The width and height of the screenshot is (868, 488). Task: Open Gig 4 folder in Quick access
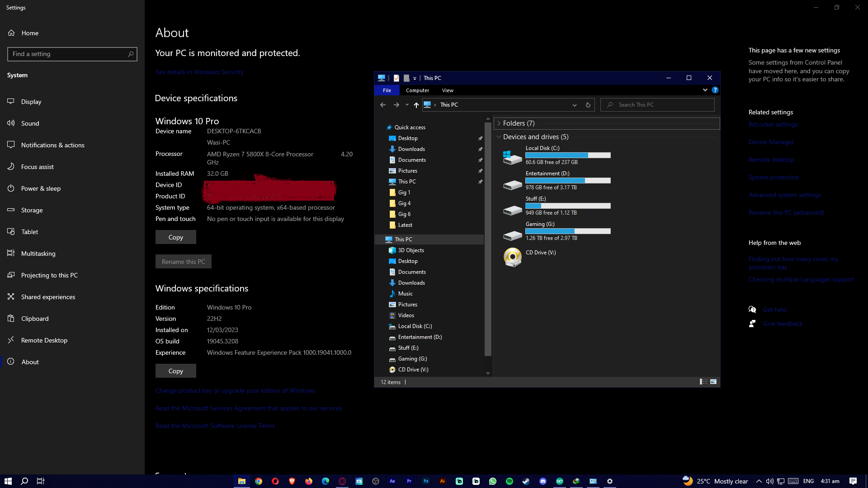coord(404,203)
